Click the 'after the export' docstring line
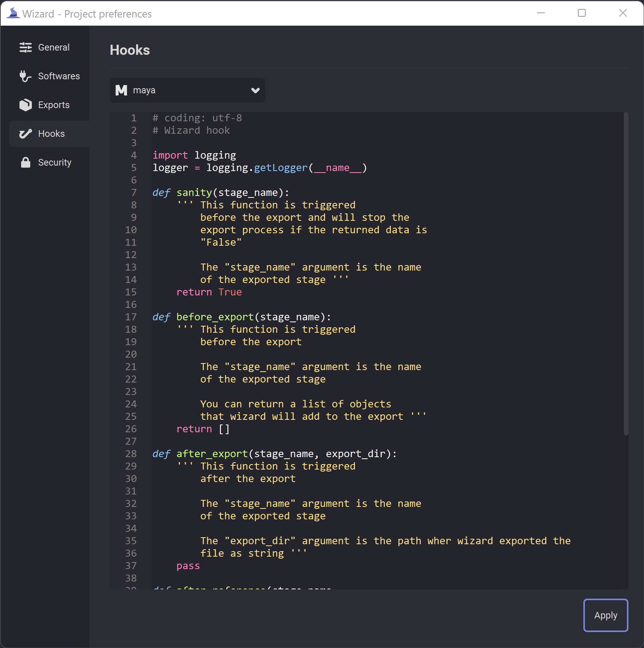The image size is (644, 648). (248, 479)
